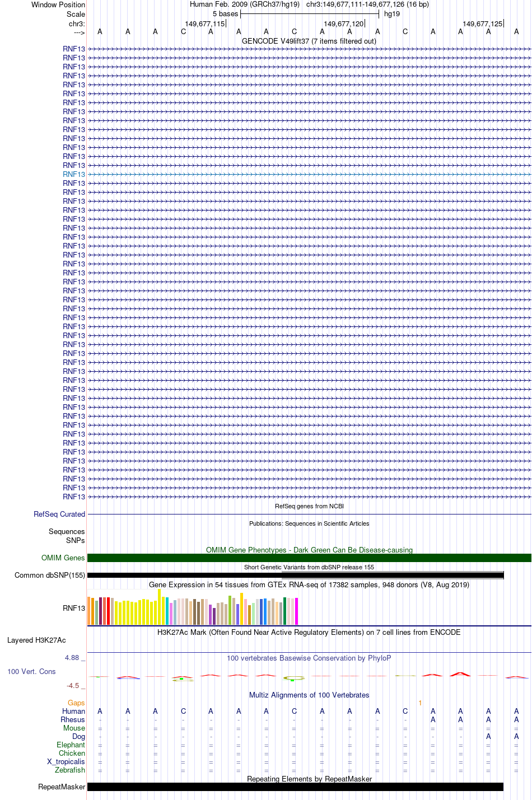Click the Sequences SNPs track label
Screen dimensions: 532x800
coord(67,536)
